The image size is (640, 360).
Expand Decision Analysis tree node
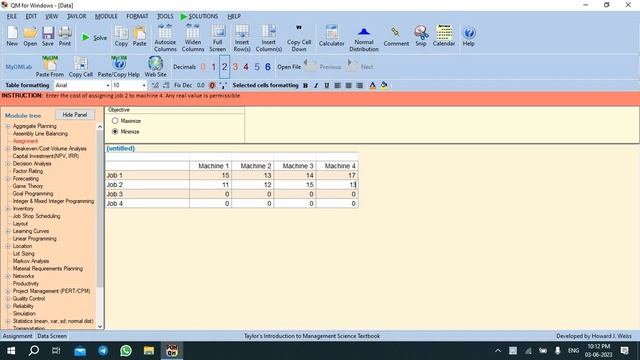click(x=8, y=164)
